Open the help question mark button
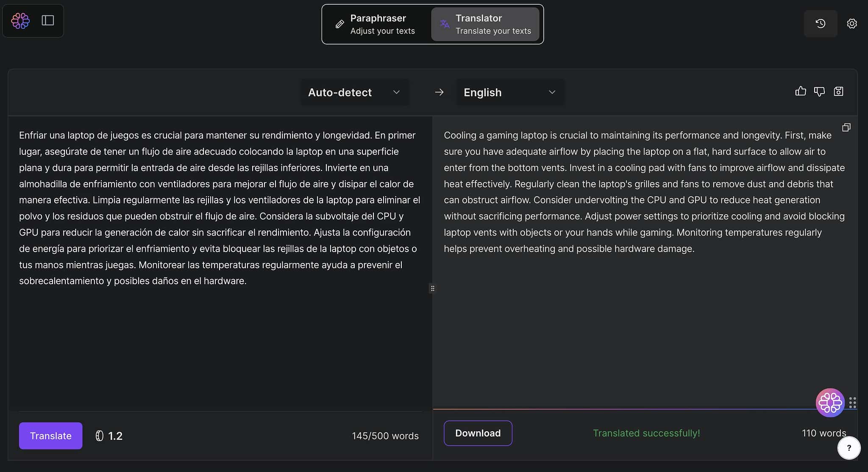Screen dimensions: 868x472 849,448
